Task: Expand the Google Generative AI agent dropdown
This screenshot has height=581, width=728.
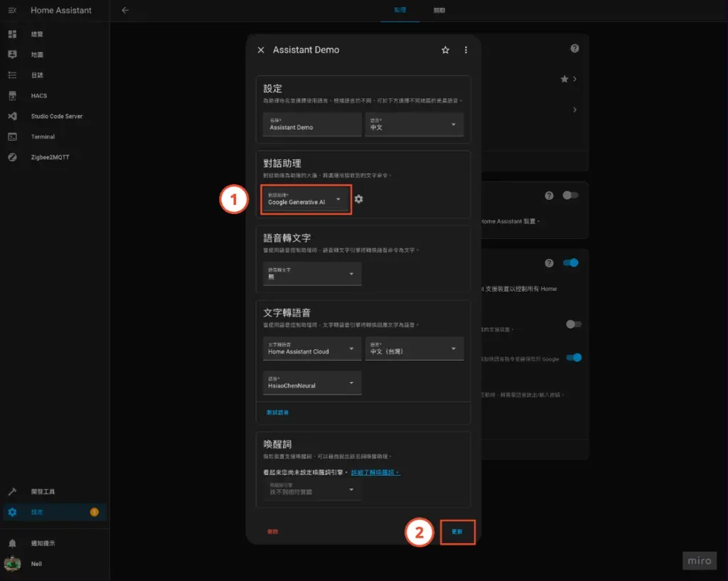Action: click(x=307, y=199)
